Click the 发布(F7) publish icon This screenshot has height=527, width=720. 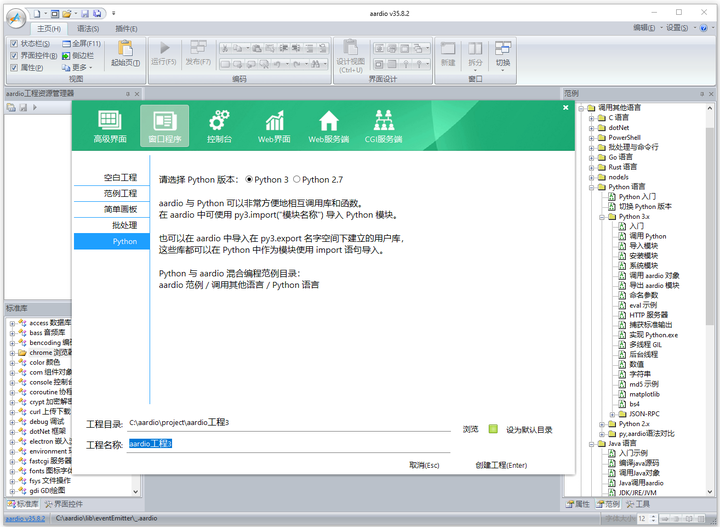click(x=198, y=53)
